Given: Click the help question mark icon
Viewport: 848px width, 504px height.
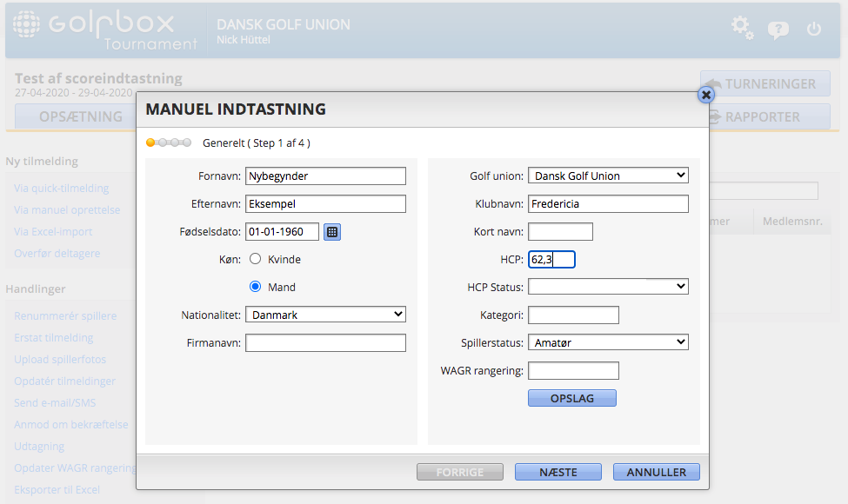Looking at the screenshot, I should 778,30.
